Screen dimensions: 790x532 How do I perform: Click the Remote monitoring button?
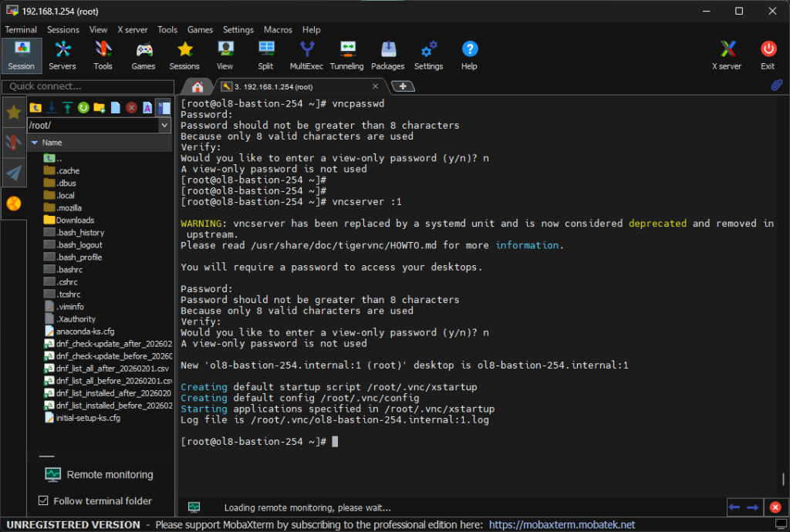(x=99, y=475)
